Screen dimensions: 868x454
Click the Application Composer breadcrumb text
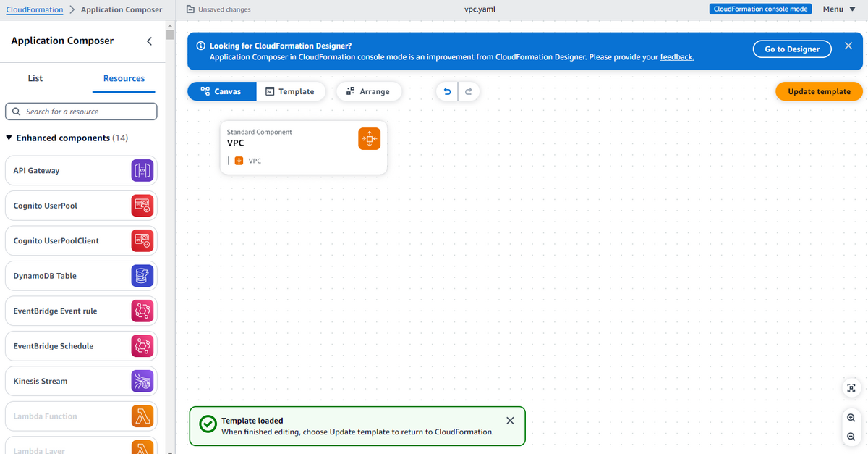click(x=122, y=10)
